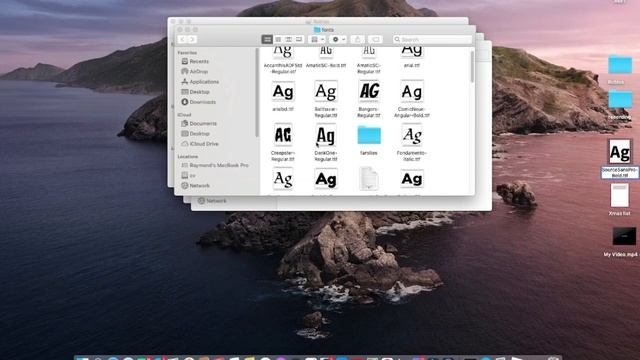The height and width of the screenshot is (360, 640).
Task: Click the Share toolbar button
Action: coord(358,39)
